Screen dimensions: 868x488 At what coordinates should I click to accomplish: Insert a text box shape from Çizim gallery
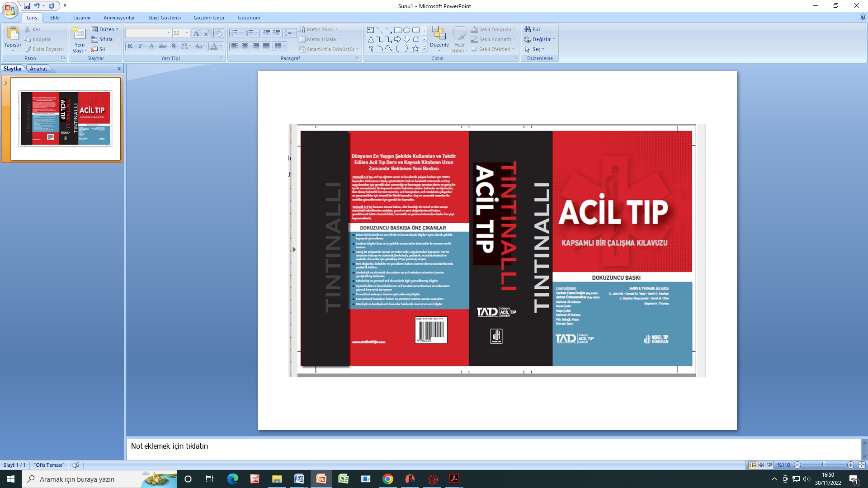370,30
